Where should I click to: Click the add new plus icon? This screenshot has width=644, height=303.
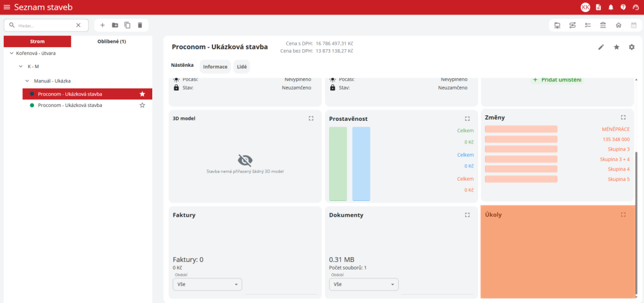103,25
